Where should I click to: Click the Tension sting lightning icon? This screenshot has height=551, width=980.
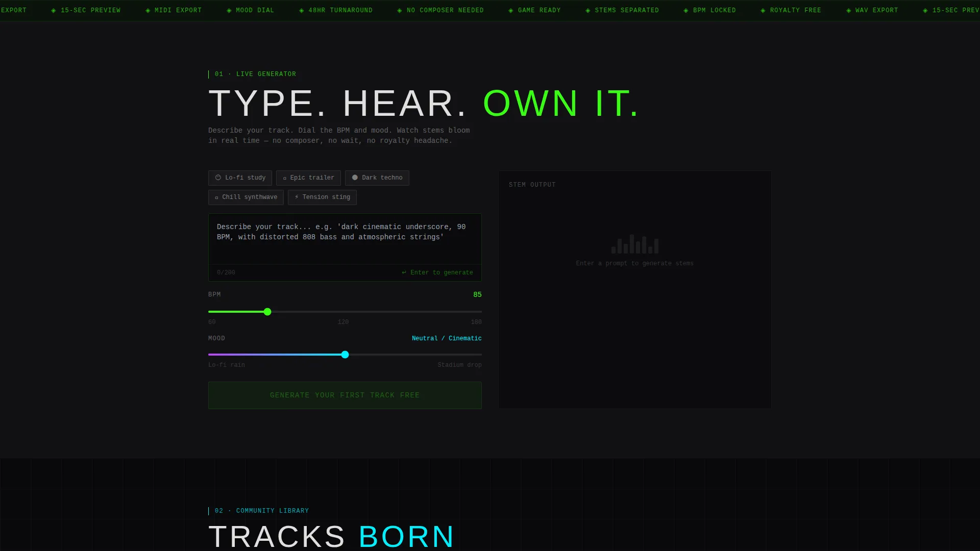point(297,197)
